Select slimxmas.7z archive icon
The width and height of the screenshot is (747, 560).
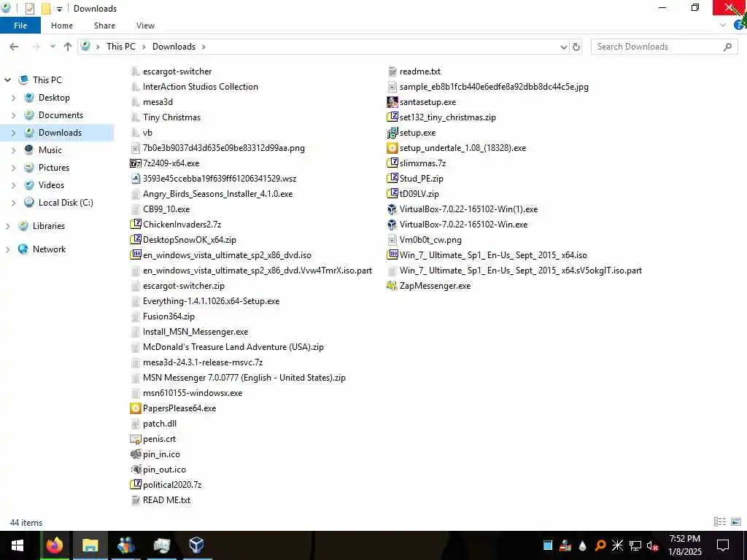click(392, 163)
